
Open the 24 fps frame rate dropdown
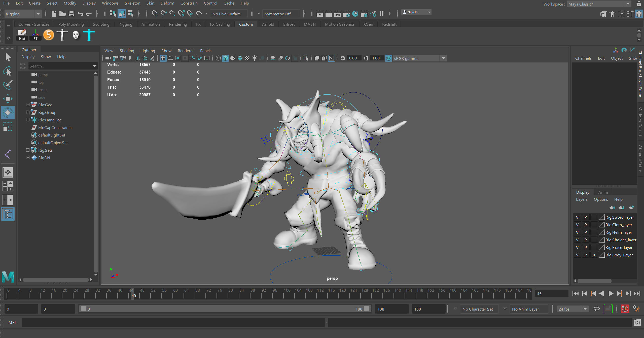click(x=573, y=309)
